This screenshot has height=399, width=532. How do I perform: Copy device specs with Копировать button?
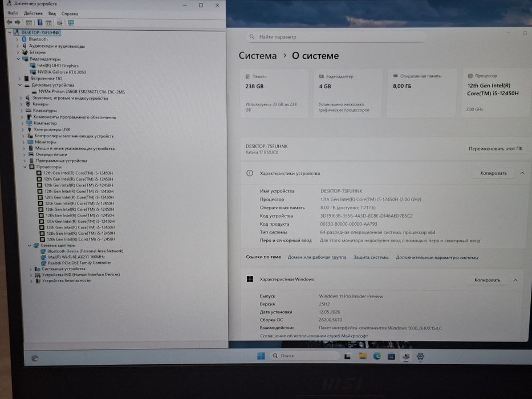493,173
